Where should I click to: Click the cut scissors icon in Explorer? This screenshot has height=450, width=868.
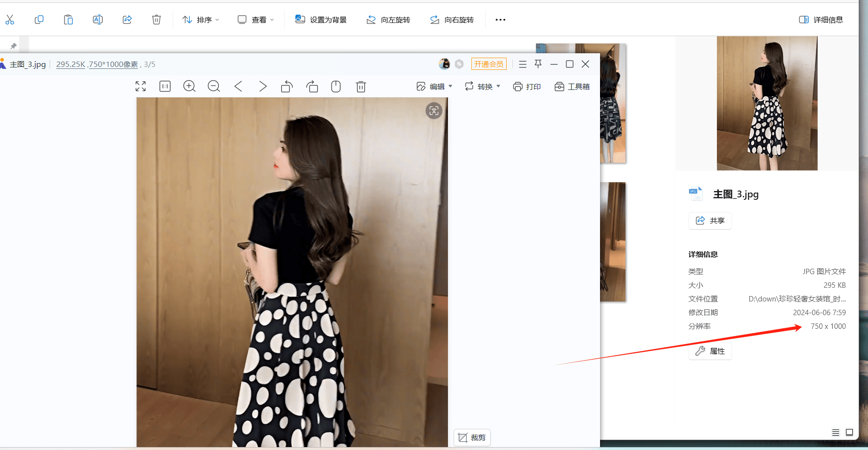(10, 20)
